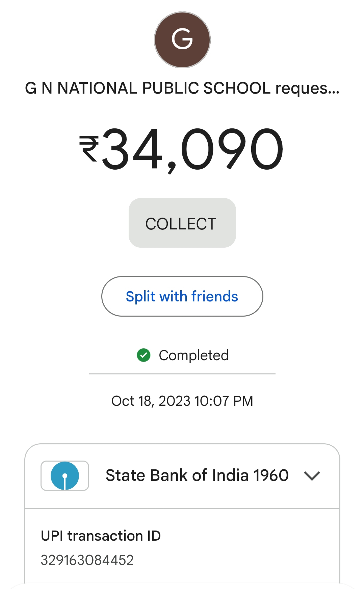
Task: Open the G N NATIONAL PUBLIC SCHOOL payee name
Action: tap(149, 88)
